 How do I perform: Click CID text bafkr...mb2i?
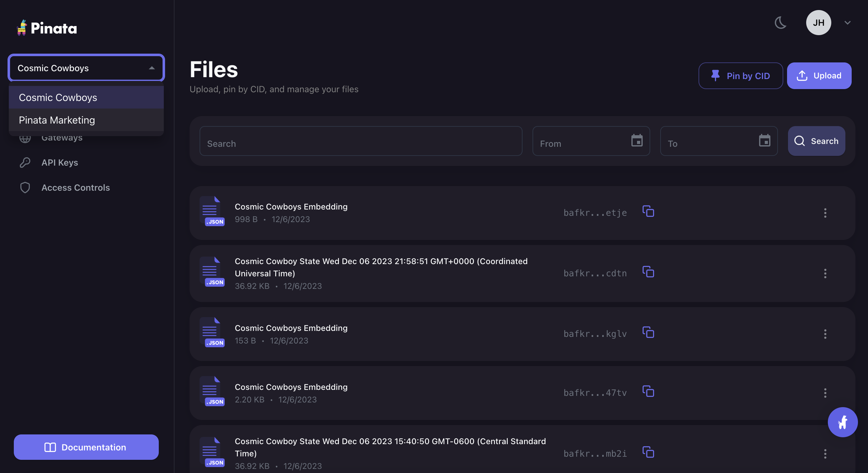(595, 454)
